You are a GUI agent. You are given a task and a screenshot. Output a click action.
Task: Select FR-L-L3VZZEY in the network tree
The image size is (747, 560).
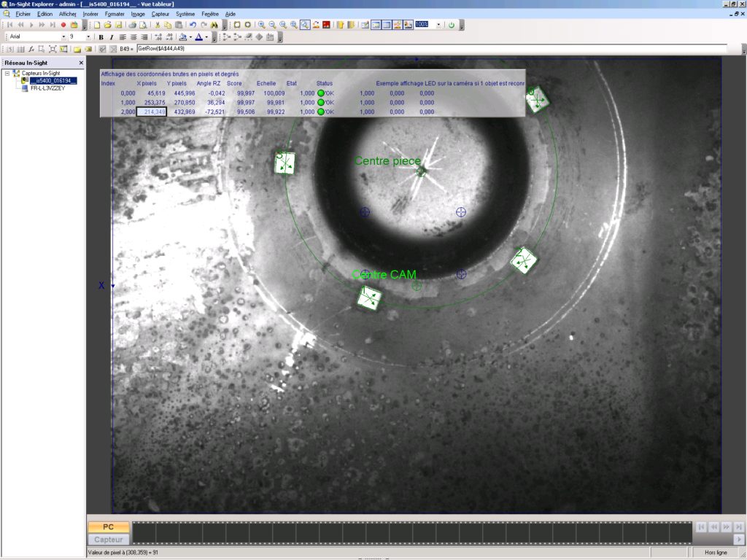pyautogui.click(x=47, y=87)
